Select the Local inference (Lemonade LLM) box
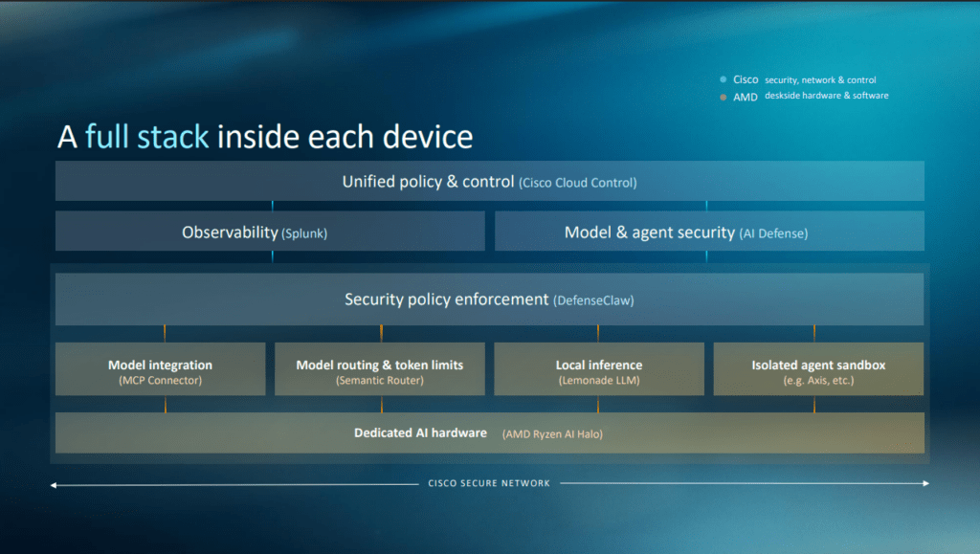980x554 pixels. [x=599, y=369]
